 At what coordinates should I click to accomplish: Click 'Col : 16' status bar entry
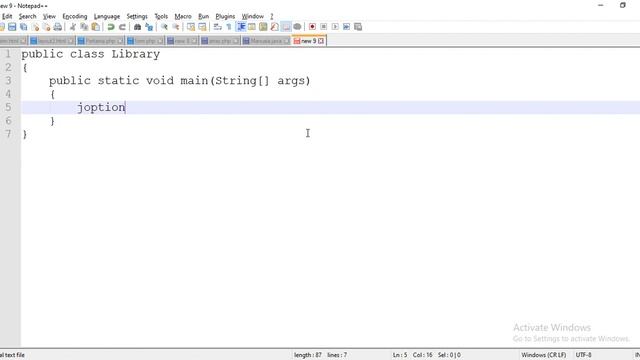(422, 355)
